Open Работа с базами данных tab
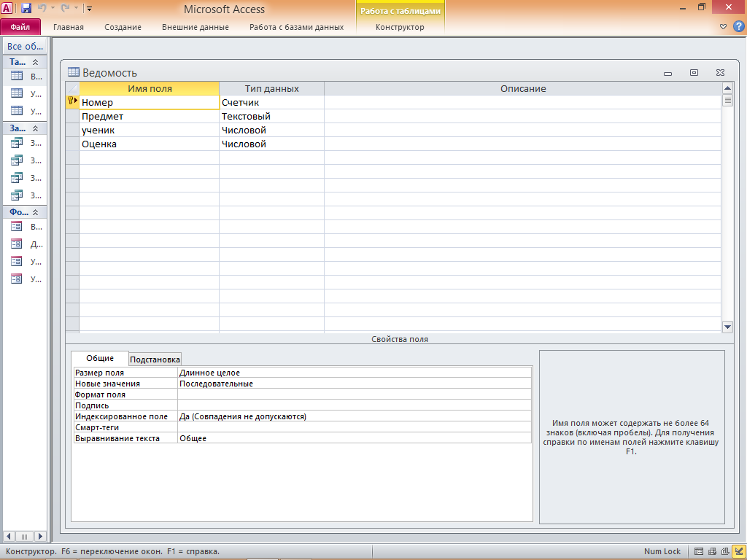747x560 pixels. pos(296,27)
